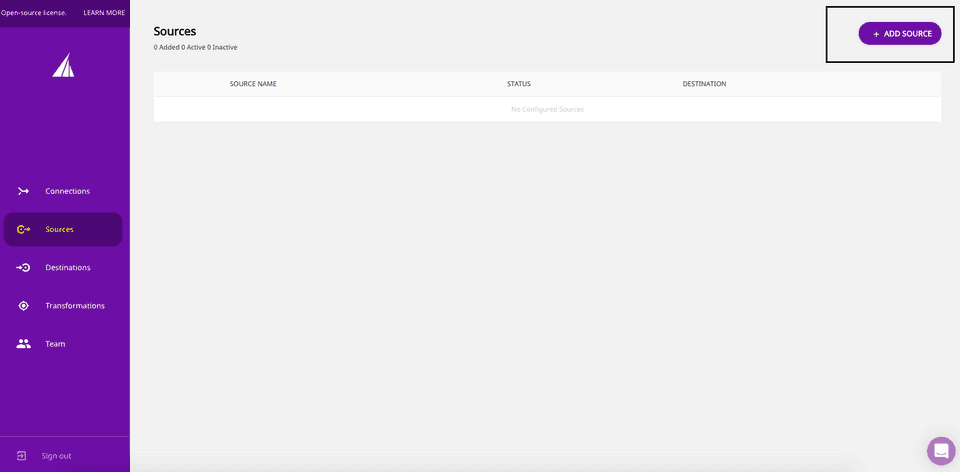The width and height of the screenshot is (960, 472).
Task: Click the Destinations icon in sidebar
Action: [x=24, y=267]
